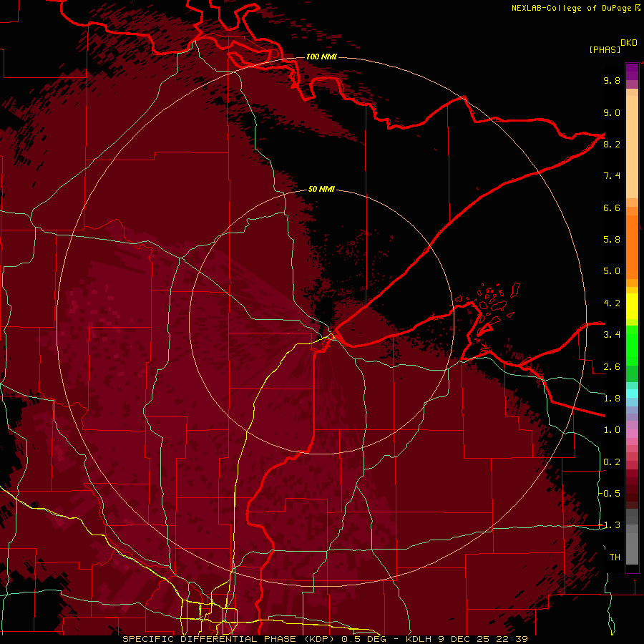Select the 2.6 legend value

pyautogui.click(x=612, y=367)
